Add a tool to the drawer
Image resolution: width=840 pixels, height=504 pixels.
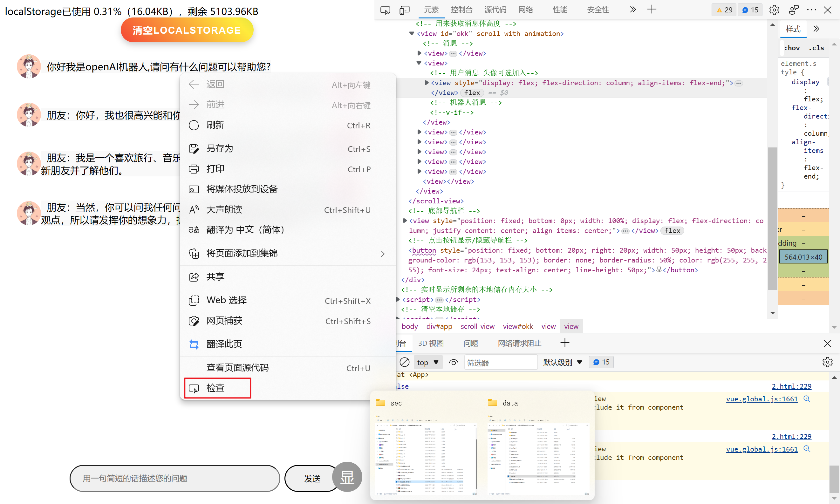(565, 343)
